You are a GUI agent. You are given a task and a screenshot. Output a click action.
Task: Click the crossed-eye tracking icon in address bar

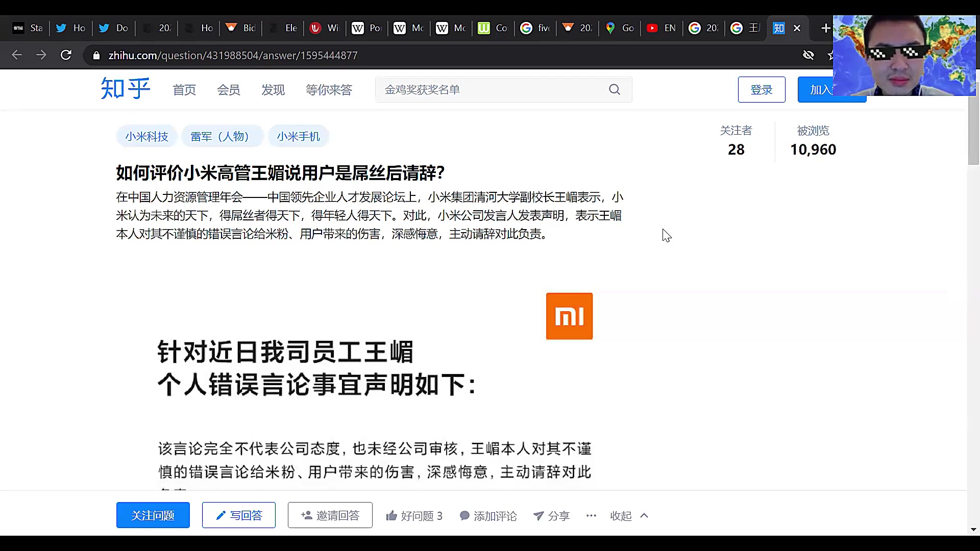point(808,55)
